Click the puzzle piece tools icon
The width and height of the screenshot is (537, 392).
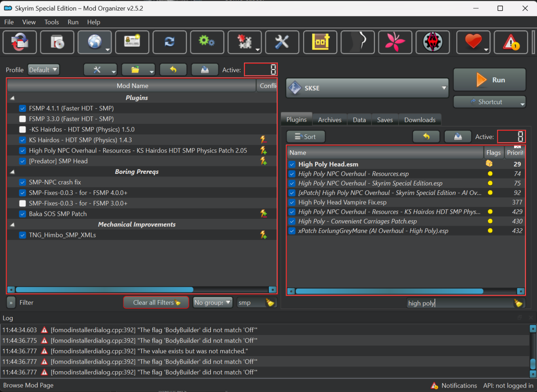click(245, 42)
